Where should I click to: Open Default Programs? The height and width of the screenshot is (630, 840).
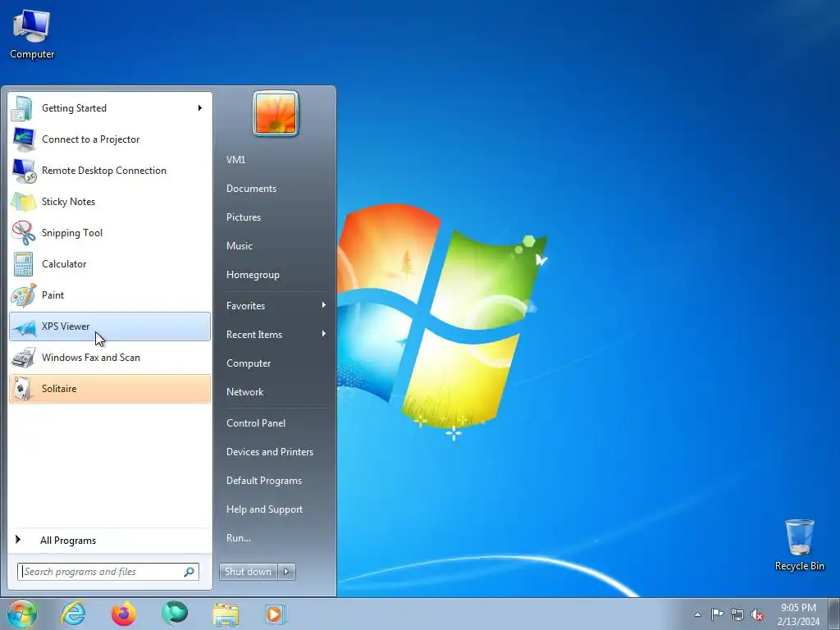point(263,481)
